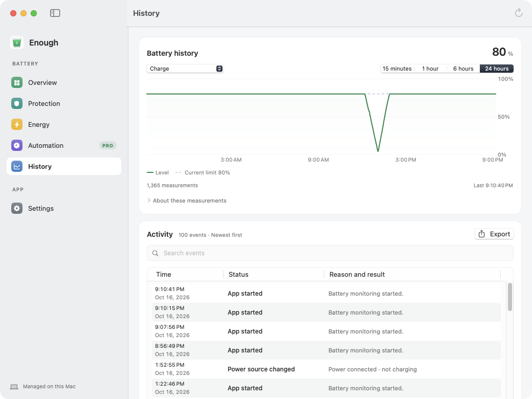The width and height of the screenshot is (532, 399).
Task: Select the 9:10:15 PM event time
Action: point(170,308)
